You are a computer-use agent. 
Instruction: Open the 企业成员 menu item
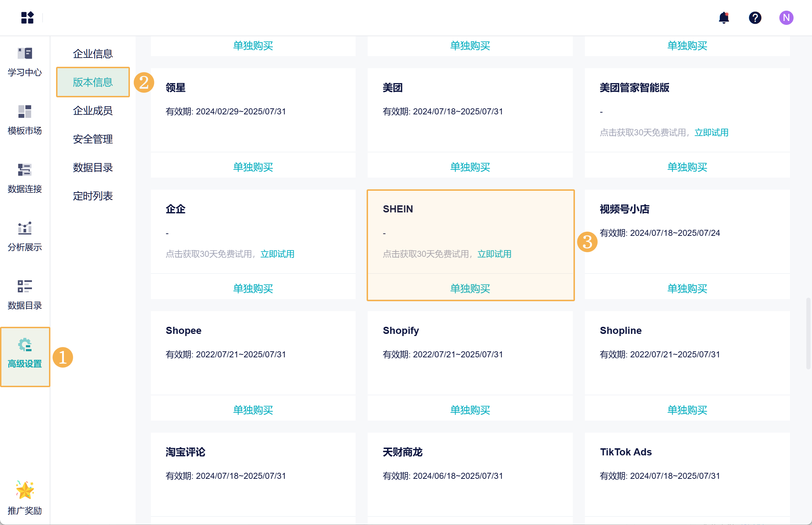[x=93, y=110]
